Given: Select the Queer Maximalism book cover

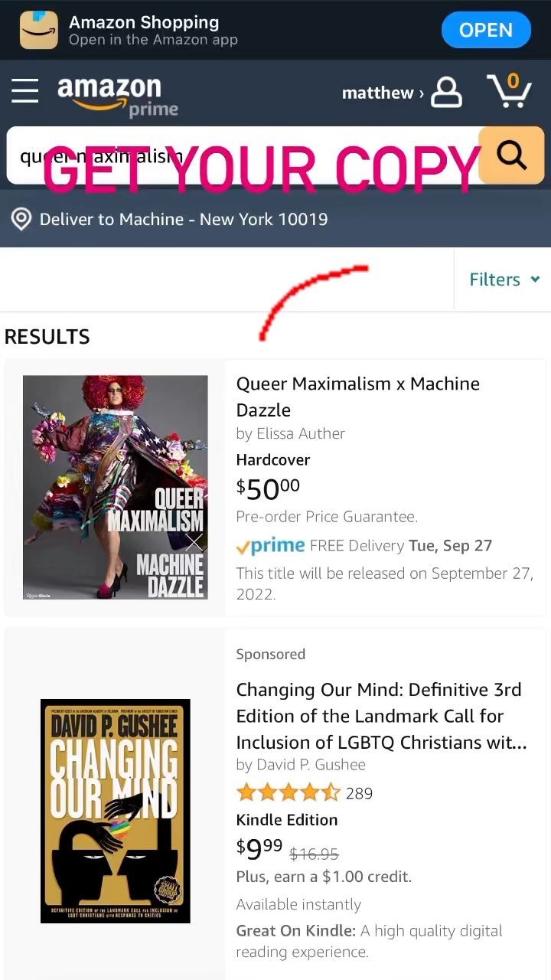Looking at the screenshot, I should click(x=116, y=487).
